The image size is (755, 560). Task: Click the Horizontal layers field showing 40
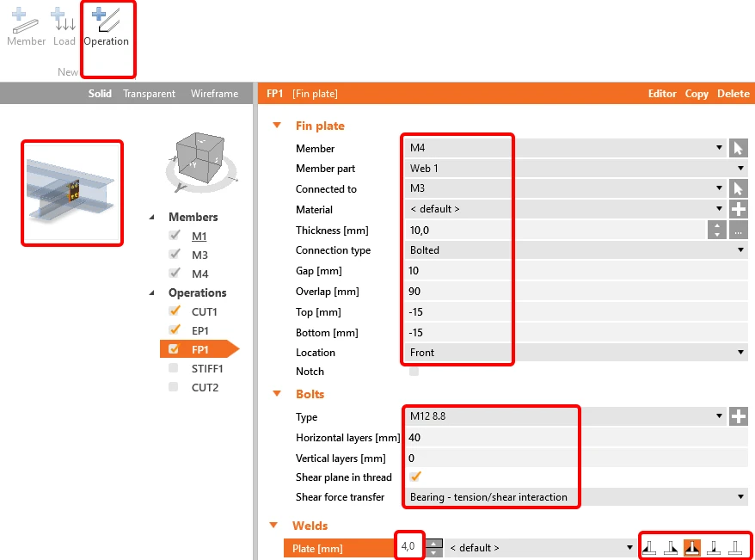click(576, 437)
